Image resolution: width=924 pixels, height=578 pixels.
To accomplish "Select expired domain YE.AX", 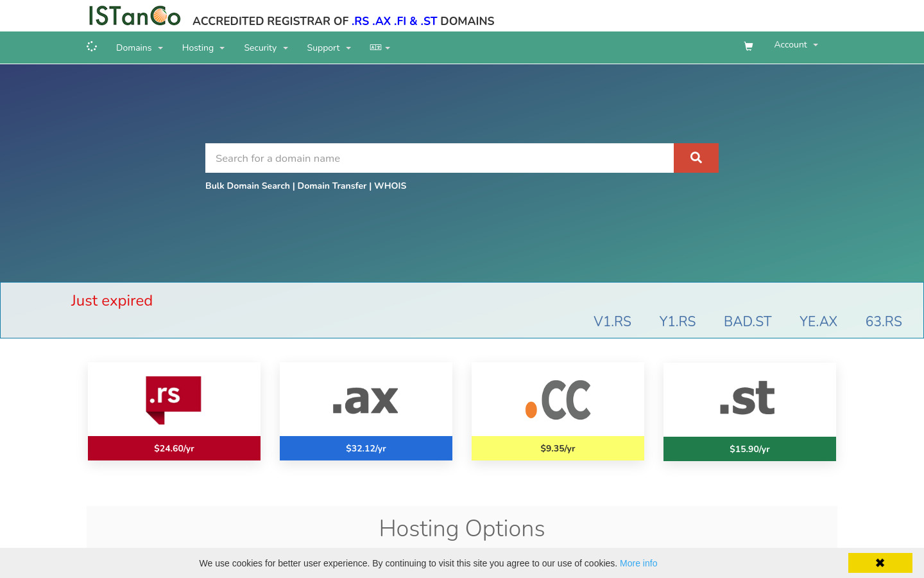I will (x=818, y=321).
